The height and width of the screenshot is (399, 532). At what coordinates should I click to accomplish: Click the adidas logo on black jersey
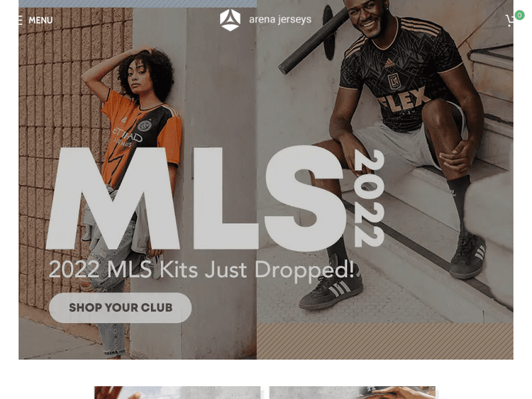point(389,63)
